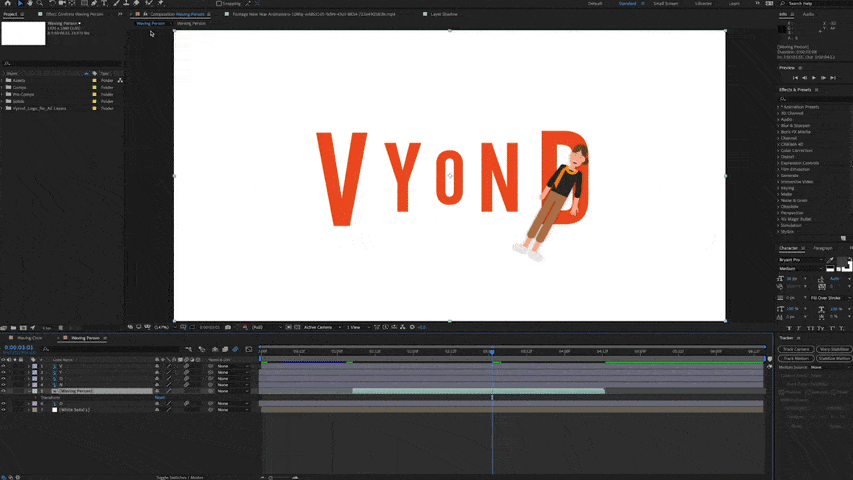
Task: Select the Selection arrow tool
Action: click(x=20, y=3)
